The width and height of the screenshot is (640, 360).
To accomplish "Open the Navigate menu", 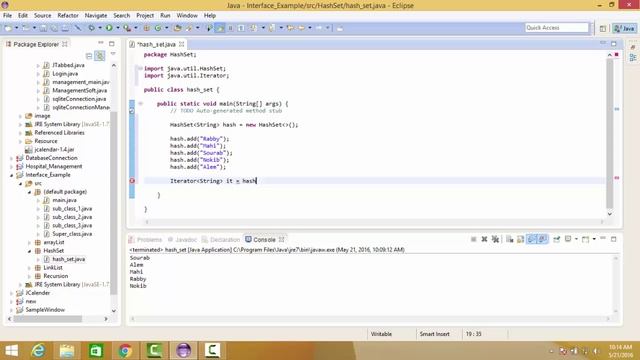I will pos(96,16).
